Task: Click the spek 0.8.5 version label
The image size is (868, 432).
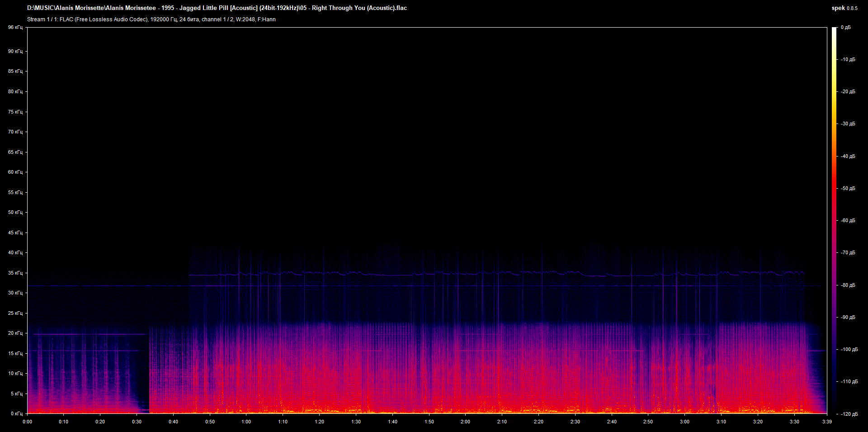Action: coord(844,8)
